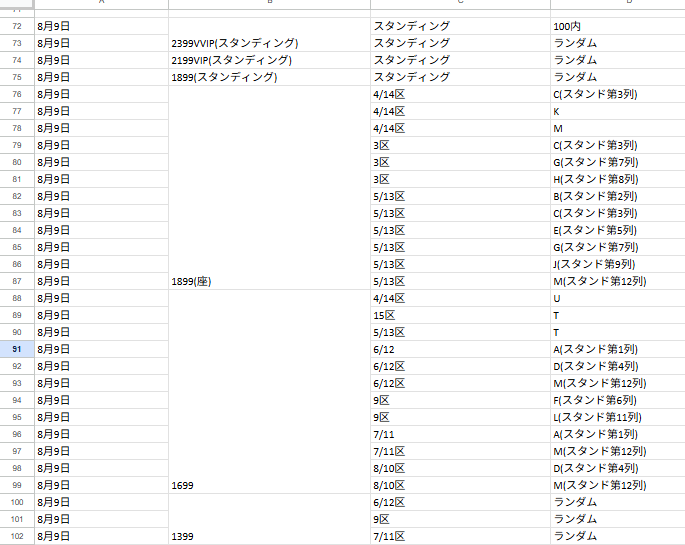This screenshot has height=545, width=685.
Task: Select cell 'U' in row 88
Action: (618, 298)
